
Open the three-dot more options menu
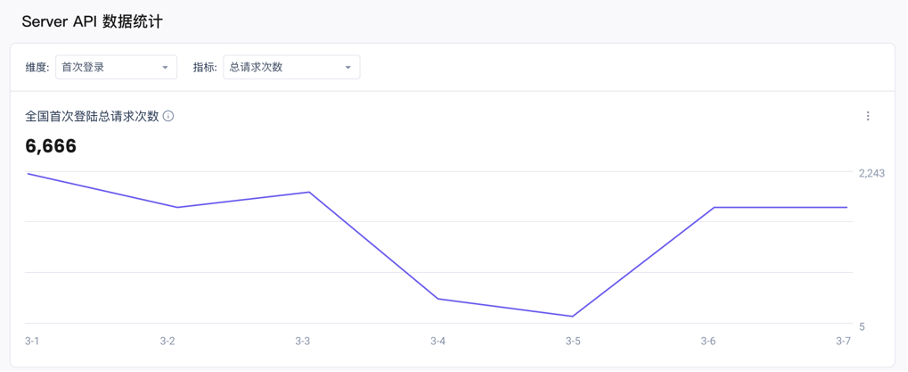pos(867,116)
